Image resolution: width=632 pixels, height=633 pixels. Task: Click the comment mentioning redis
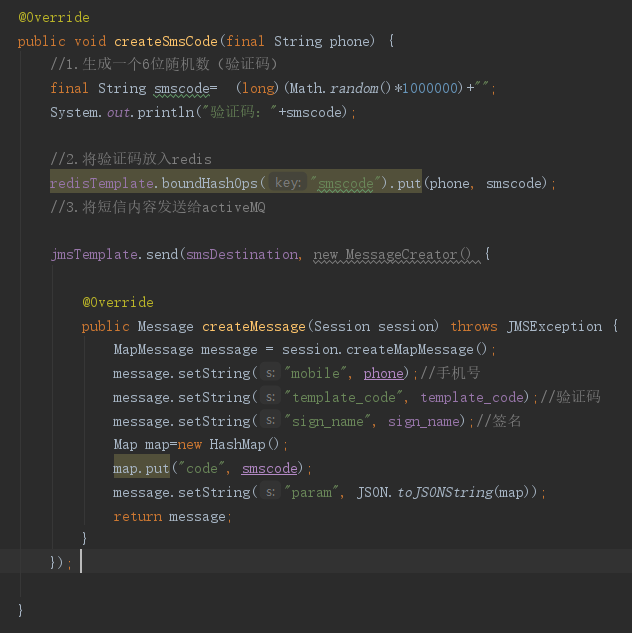click(x=131, y=159)
